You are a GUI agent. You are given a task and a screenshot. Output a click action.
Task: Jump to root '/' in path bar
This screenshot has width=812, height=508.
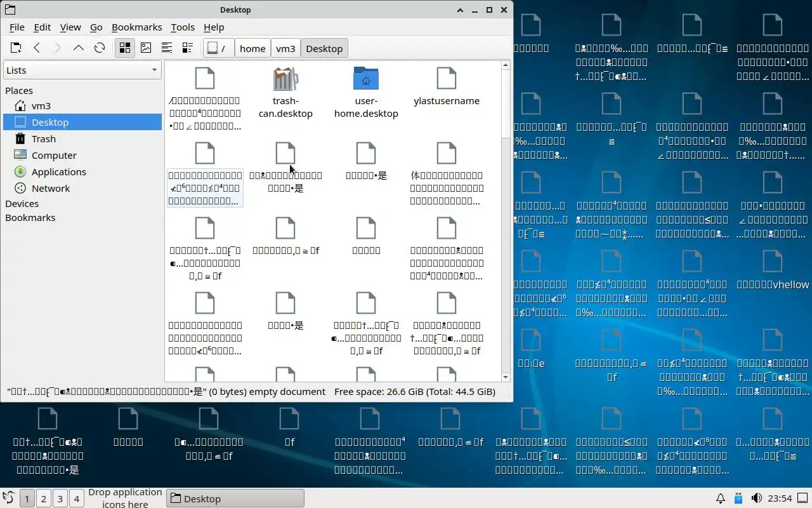[x=218, y=48]
